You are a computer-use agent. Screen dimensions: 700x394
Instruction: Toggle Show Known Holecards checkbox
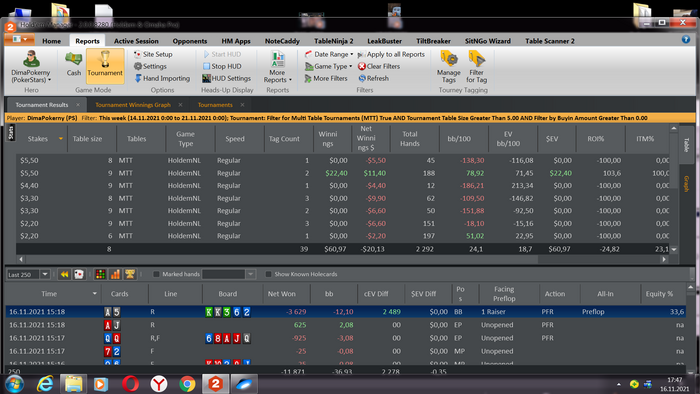(268, 274)
